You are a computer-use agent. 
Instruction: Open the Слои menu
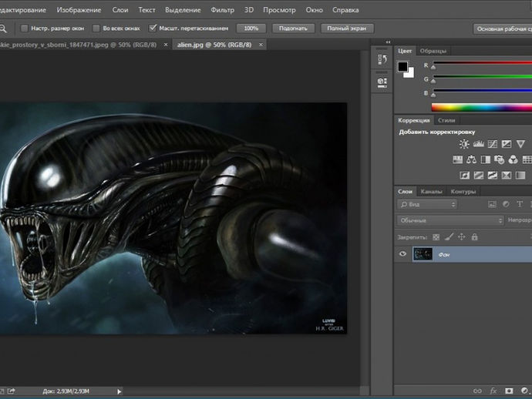(120, 10)
